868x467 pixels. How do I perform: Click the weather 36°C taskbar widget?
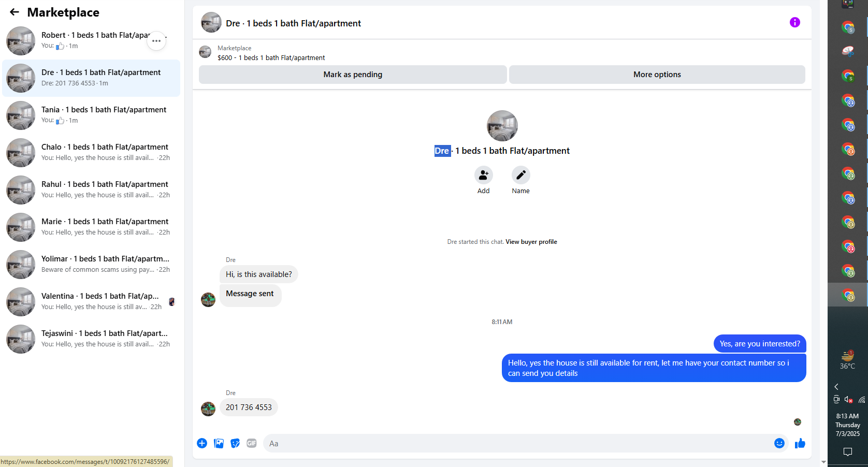(x=847, y=360)
